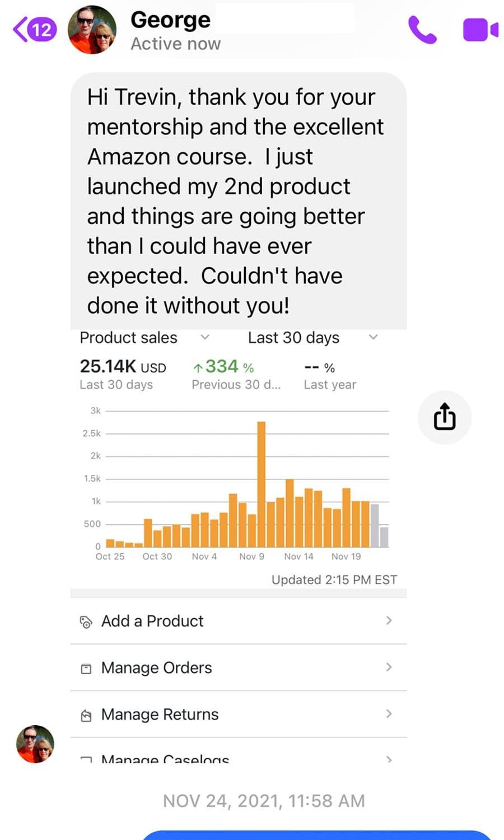This screenshot has width=504, height=840.
Task: Tap the share icon beside the image
Action: [x=445, y=417]
